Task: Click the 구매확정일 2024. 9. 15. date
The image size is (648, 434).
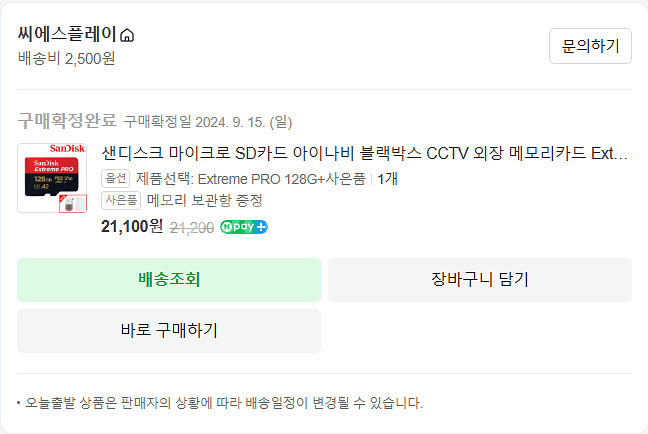Action: 208,123
